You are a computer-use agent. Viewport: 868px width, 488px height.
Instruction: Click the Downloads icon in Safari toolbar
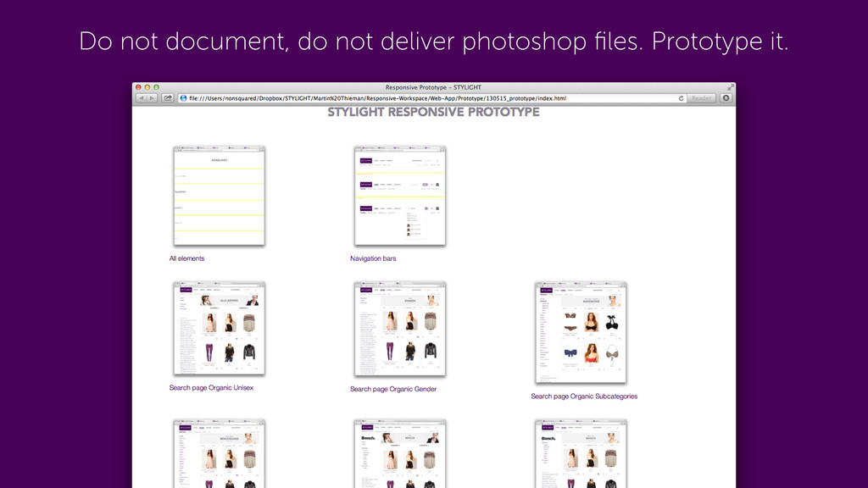tap(726, 98)
